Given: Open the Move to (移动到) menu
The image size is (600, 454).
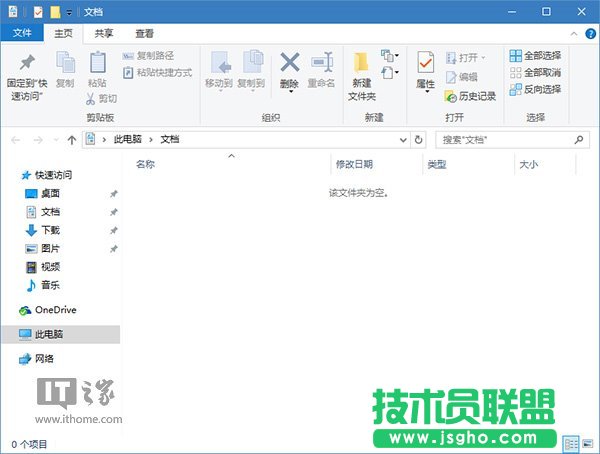Looking at the screenshot, I should click(x=219, y=70).
